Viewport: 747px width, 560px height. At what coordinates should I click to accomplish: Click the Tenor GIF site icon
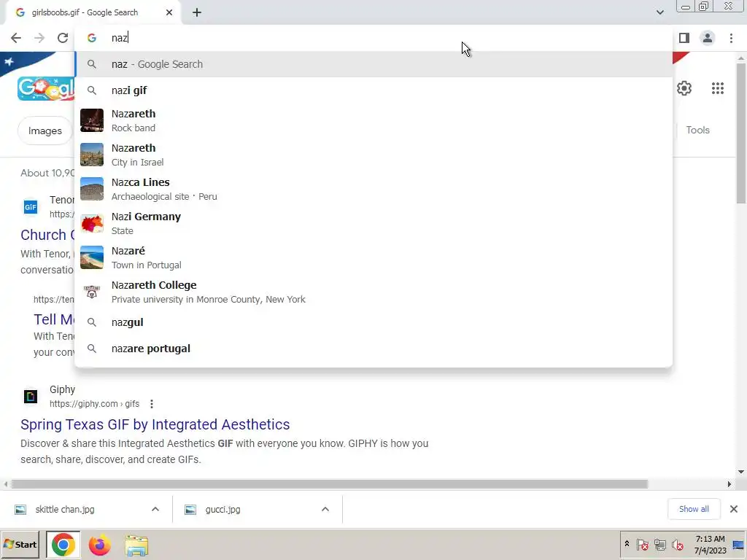(31, 207)
